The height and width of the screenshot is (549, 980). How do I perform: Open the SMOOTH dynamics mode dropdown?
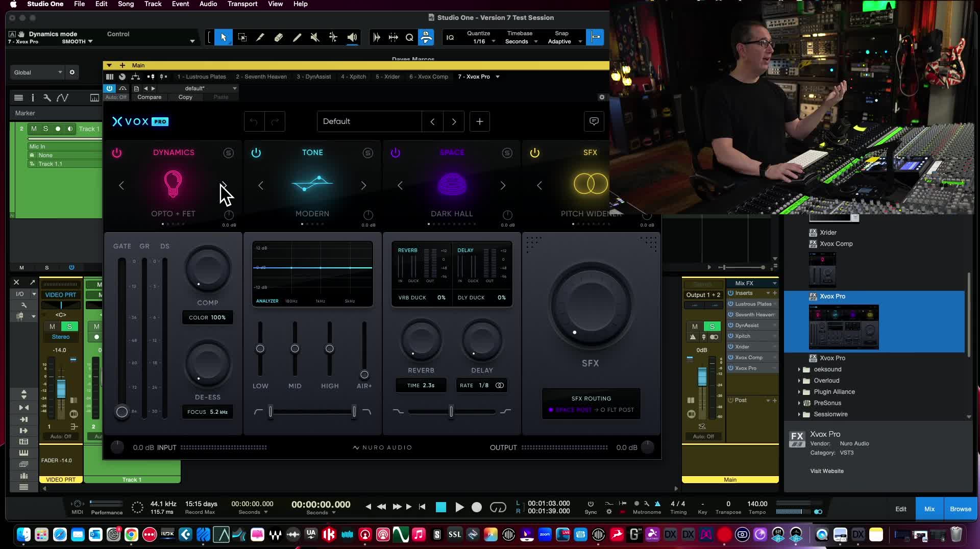[77, 41]
